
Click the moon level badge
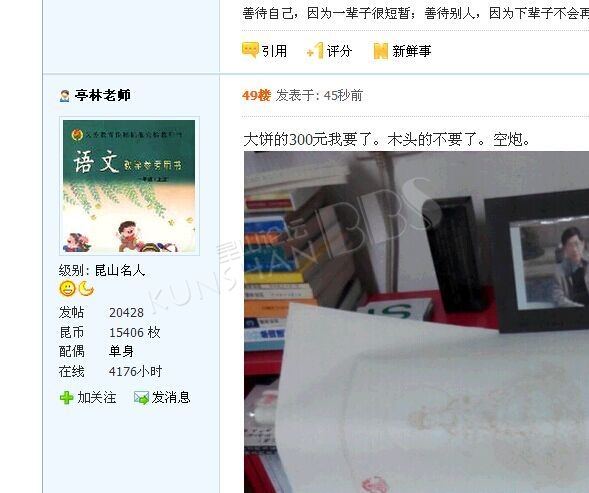[x=86, y=289]
